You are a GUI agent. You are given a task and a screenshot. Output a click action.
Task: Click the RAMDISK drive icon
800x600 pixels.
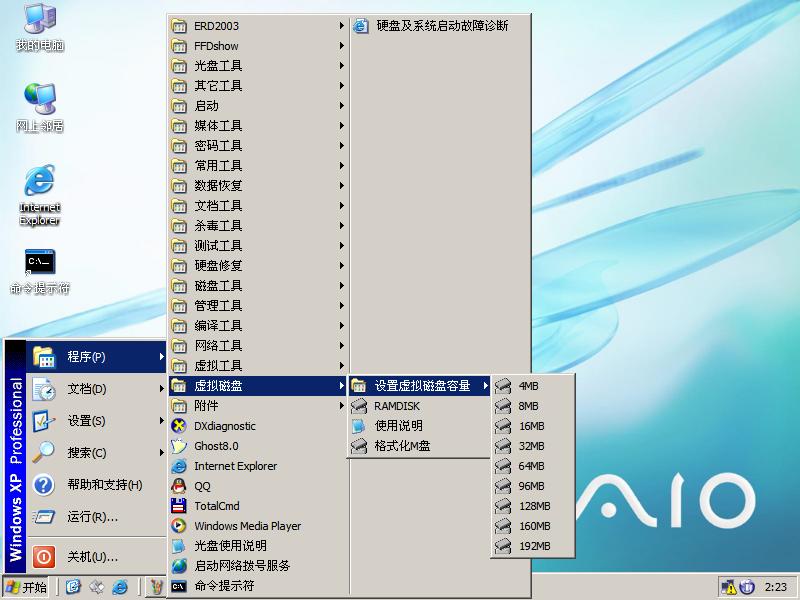[x=359, y=406]
